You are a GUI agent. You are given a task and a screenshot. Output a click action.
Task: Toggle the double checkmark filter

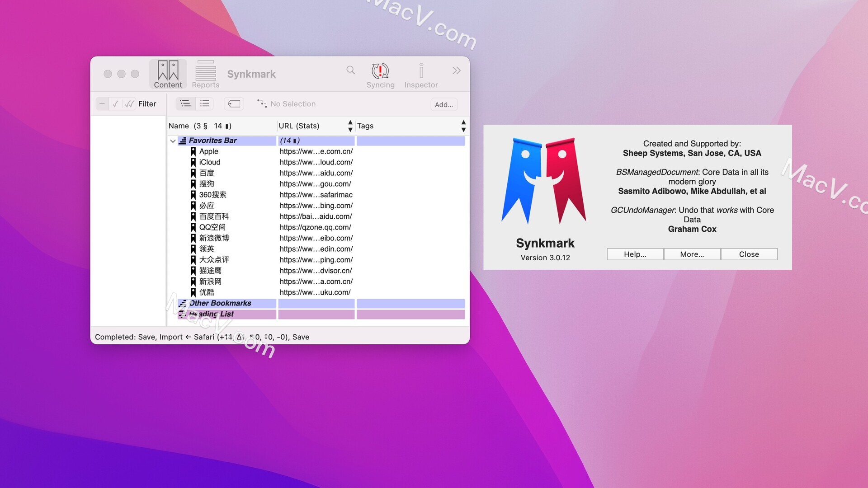pos(129,104)
